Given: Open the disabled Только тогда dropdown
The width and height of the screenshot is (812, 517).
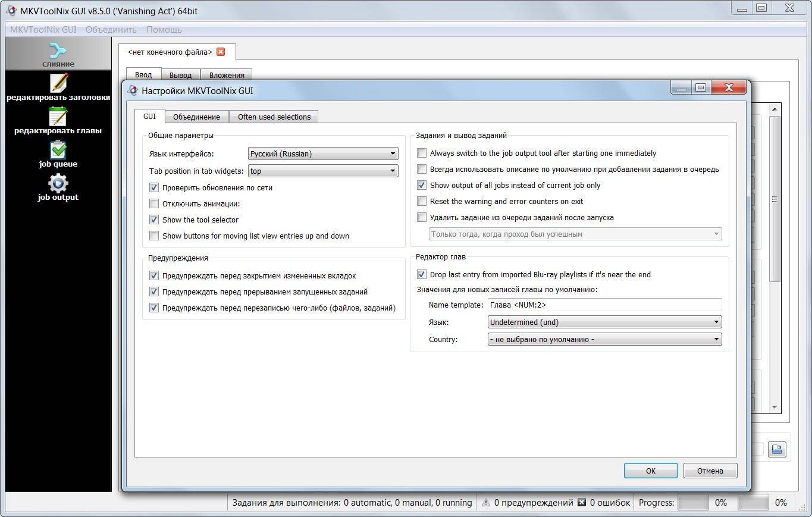Looking at the screenshot, I should [575, 234].
